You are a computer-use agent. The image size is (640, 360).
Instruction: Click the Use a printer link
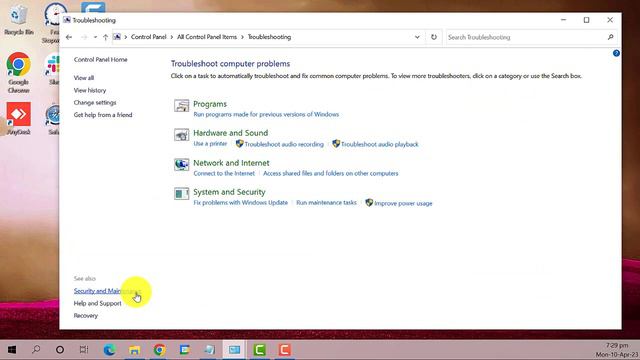pyautogui.click(x=210, y=144)
